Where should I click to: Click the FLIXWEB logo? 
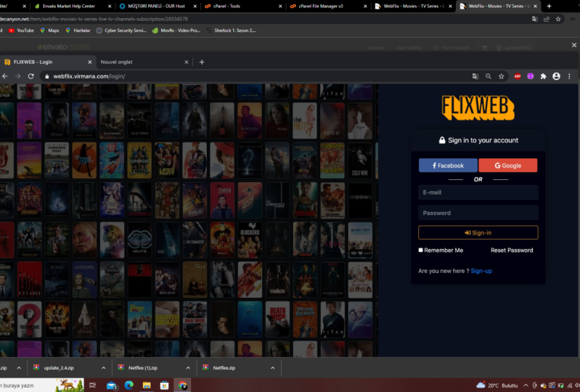click(478, 107)
